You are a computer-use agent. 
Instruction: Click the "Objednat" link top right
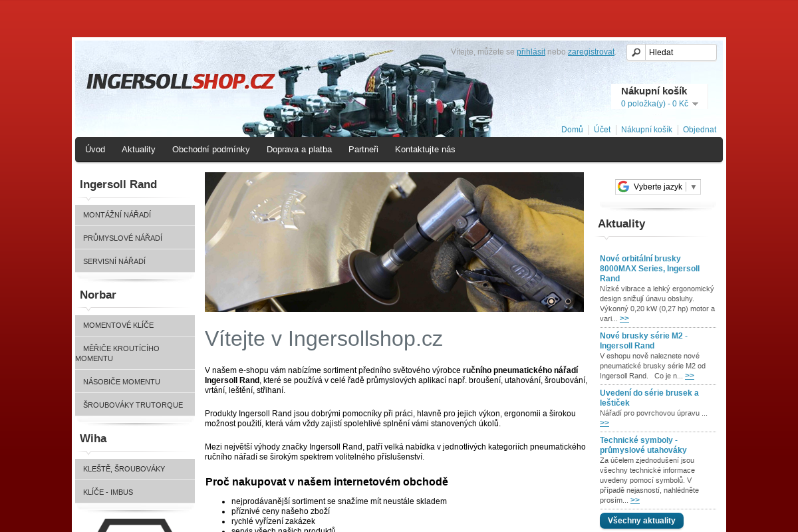700,129
